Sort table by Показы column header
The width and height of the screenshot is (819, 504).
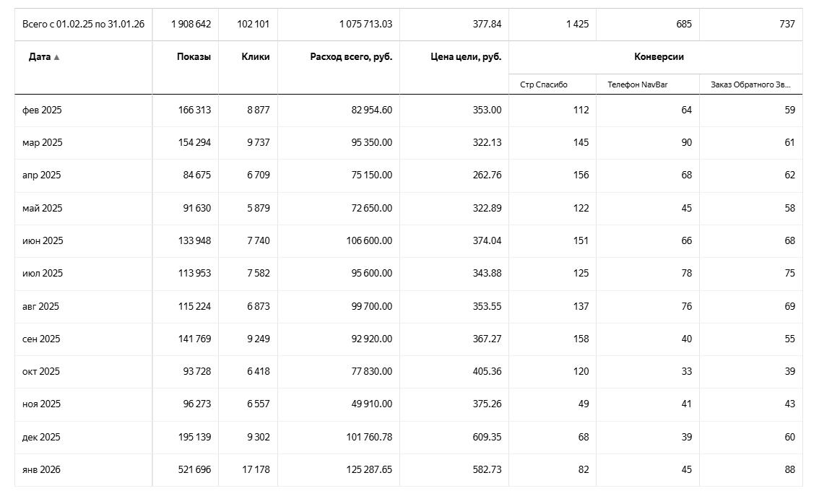coord(194,57)
